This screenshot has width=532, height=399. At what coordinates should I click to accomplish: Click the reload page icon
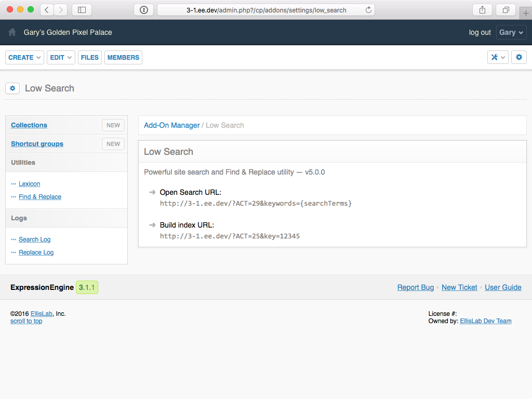[368, 10]
